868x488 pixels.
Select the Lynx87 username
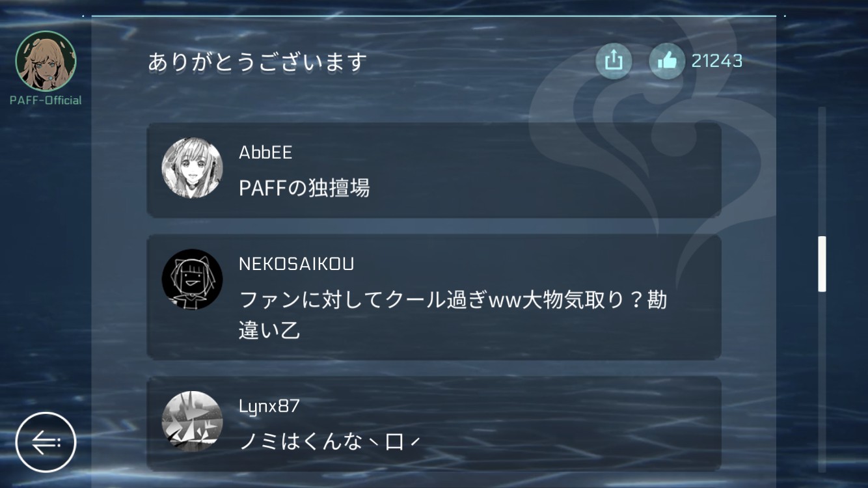(x=269, y=407)
